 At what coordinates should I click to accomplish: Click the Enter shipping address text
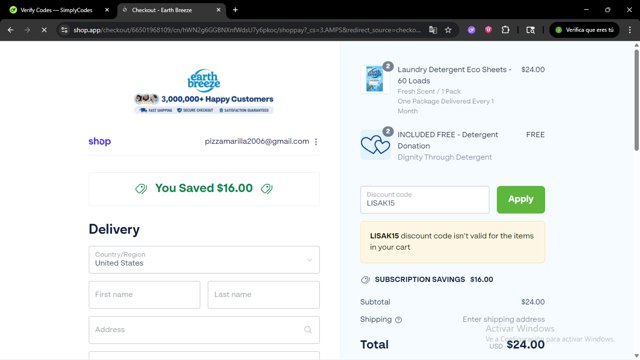503,319
